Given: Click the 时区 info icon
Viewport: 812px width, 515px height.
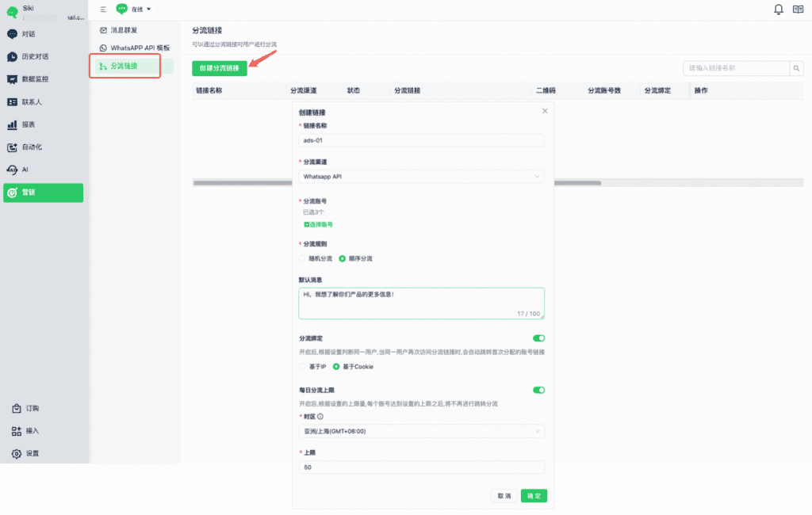Looking at the screenshot, I should pyautogui.click(x=320, y=415).
